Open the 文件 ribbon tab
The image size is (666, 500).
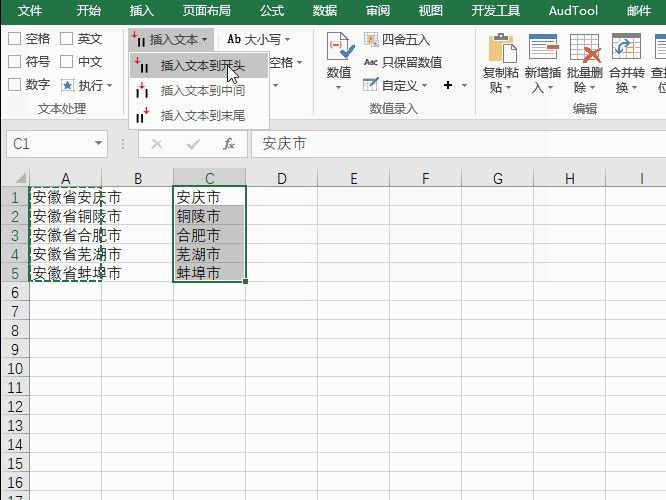(30, 10)
